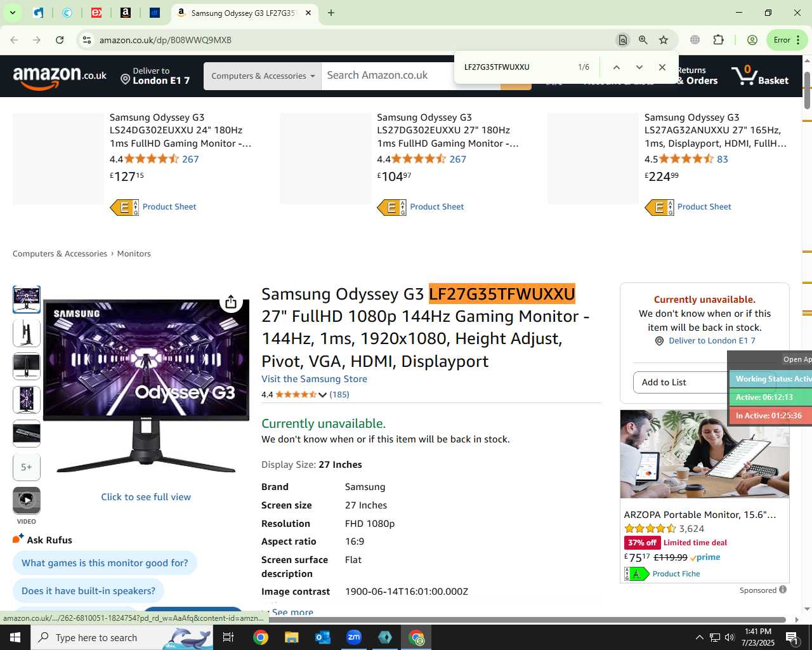This screenshot has width=812, height=650.
Task: Go to Monitors breadcrumb
Action: pyautogui.click(x=134, y=254)
